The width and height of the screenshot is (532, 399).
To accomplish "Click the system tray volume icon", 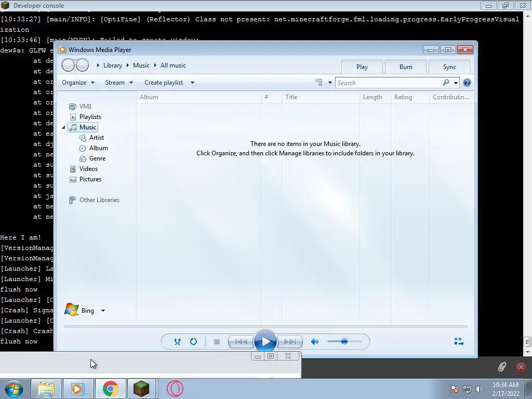I will tap(480, 389).
